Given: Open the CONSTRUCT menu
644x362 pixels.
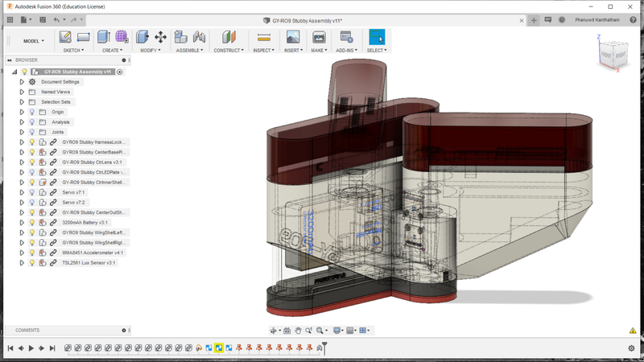Looking at the screenshot, I should [x=229, y=50].
